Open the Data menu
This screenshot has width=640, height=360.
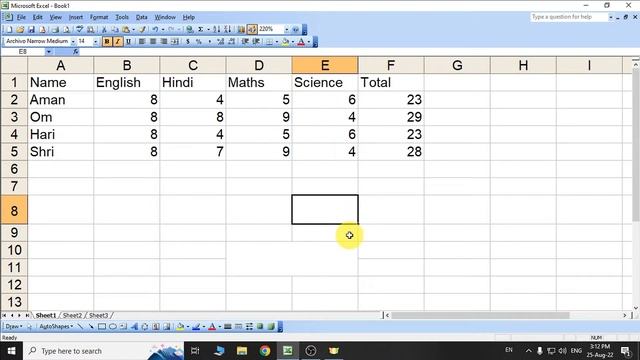pos(142,17)
